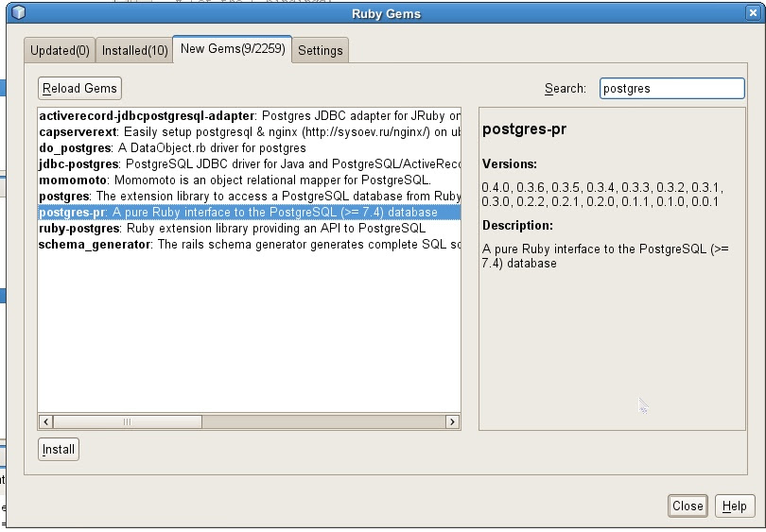Open the Installed(10) tab

134,50
